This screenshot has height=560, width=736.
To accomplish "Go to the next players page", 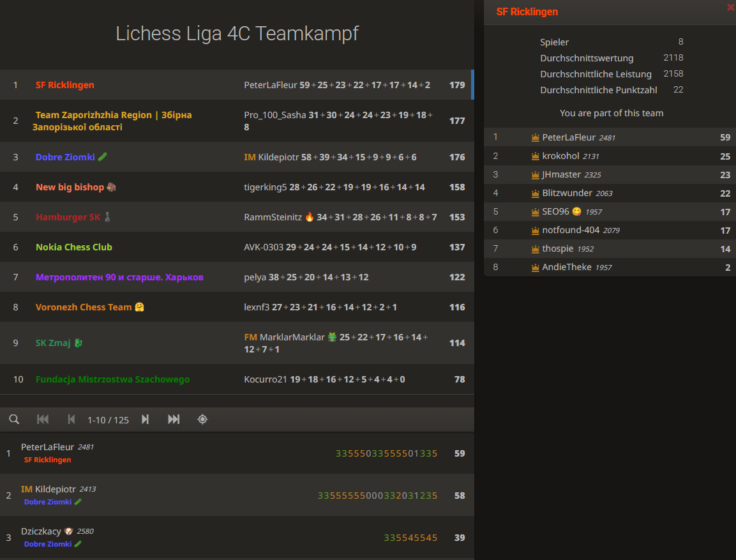I will coord(145,420).
